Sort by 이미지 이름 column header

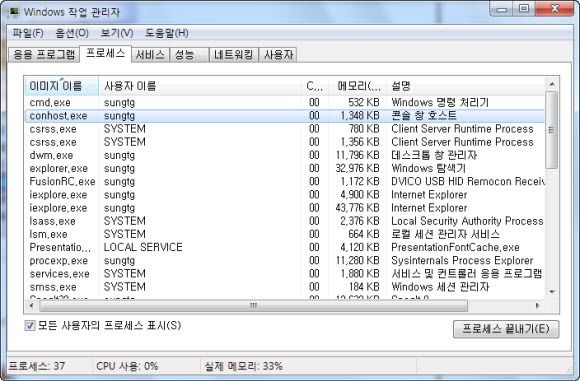[x=61, y=86]
